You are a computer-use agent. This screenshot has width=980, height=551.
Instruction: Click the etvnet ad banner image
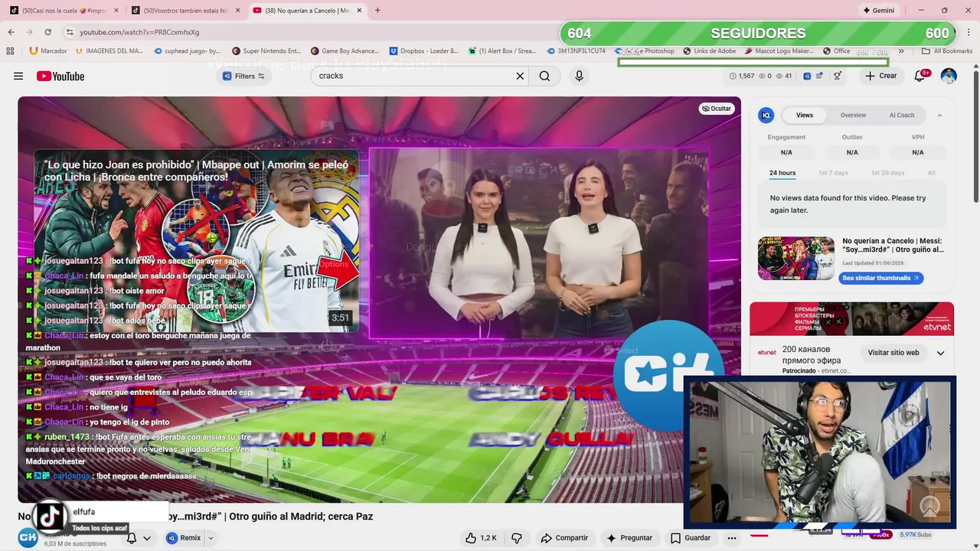coord(851,319)
